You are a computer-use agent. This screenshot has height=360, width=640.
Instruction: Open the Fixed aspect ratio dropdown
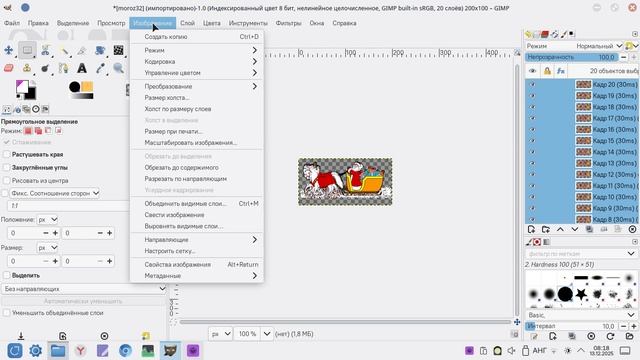(x=55, y=193)
